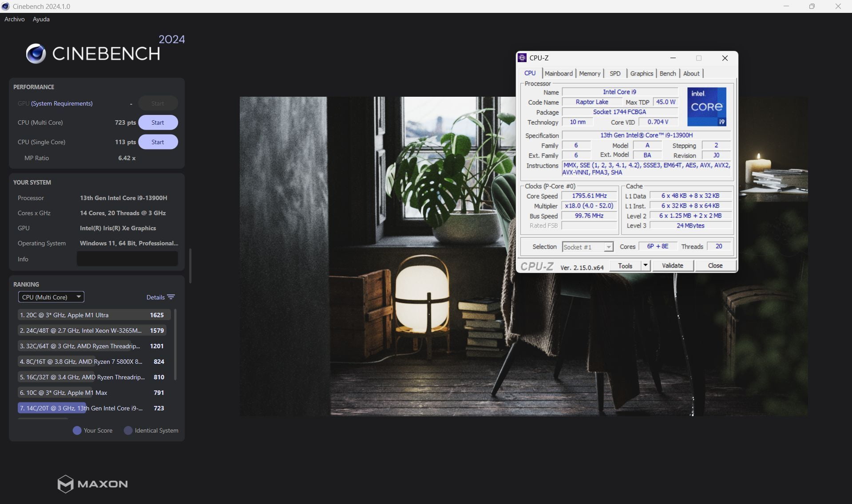Click the Core Speed value 1795.61 MHz
Viewport: 852px width, 504px height.
pos(589,196)
